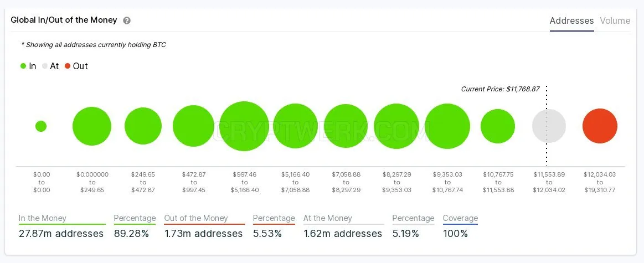
Task: Select the bubble for $472.87 to $997.45
Action: (x=193, y=126)
